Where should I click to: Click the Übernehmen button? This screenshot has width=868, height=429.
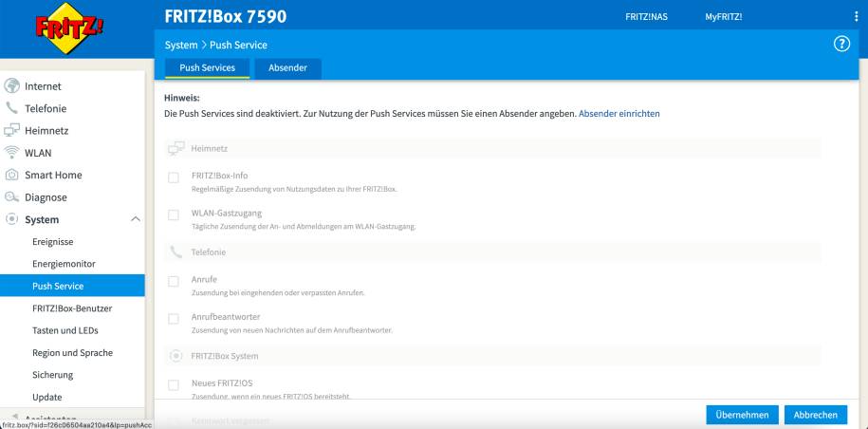coord(743,415)
